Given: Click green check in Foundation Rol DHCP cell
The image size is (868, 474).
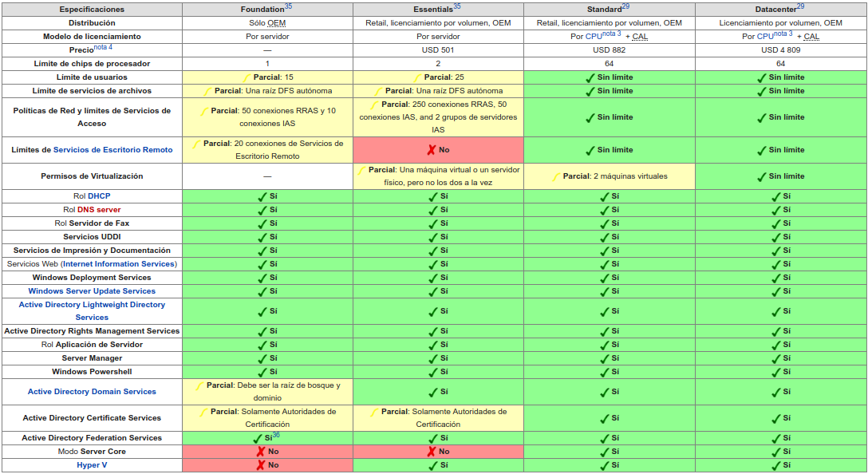Looking at the screenshot, I should (x=262, y=196).
